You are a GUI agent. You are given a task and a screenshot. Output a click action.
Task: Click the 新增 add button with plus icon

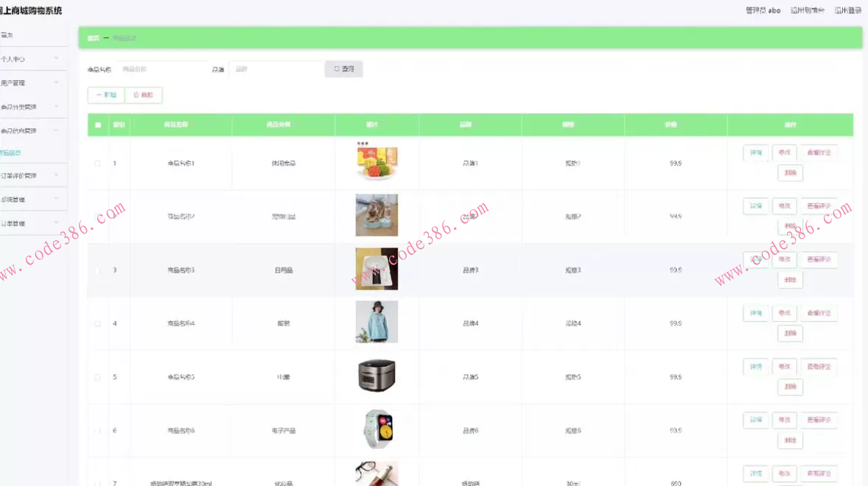click(106, 95)
